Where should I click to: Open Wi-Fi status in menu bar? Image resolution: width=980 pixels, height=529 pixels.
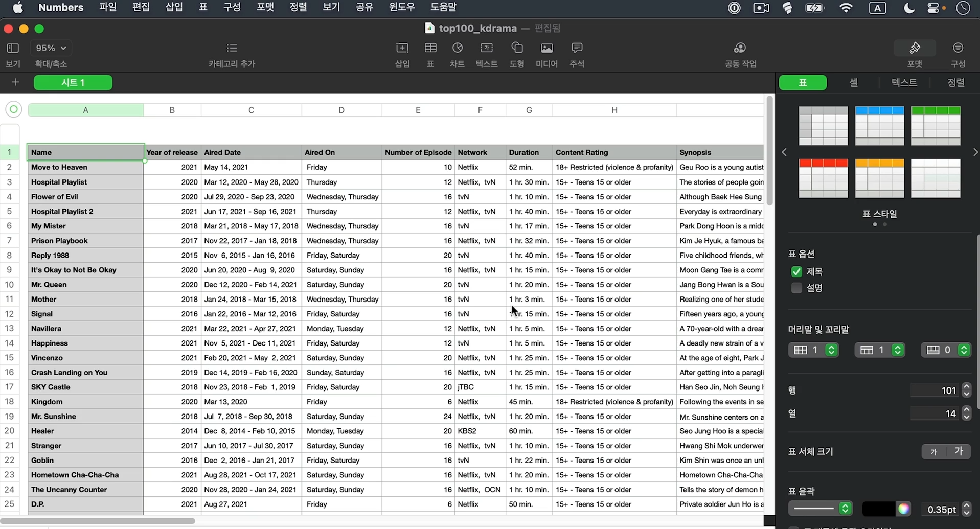pos(846,8)
